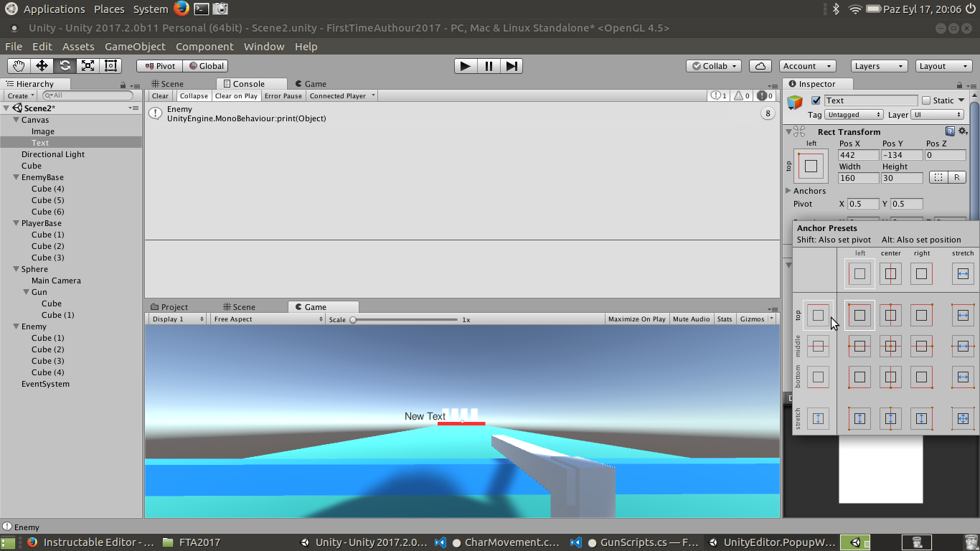Click the Step frame button
The image size is (980, 551).
click(512, 66)
